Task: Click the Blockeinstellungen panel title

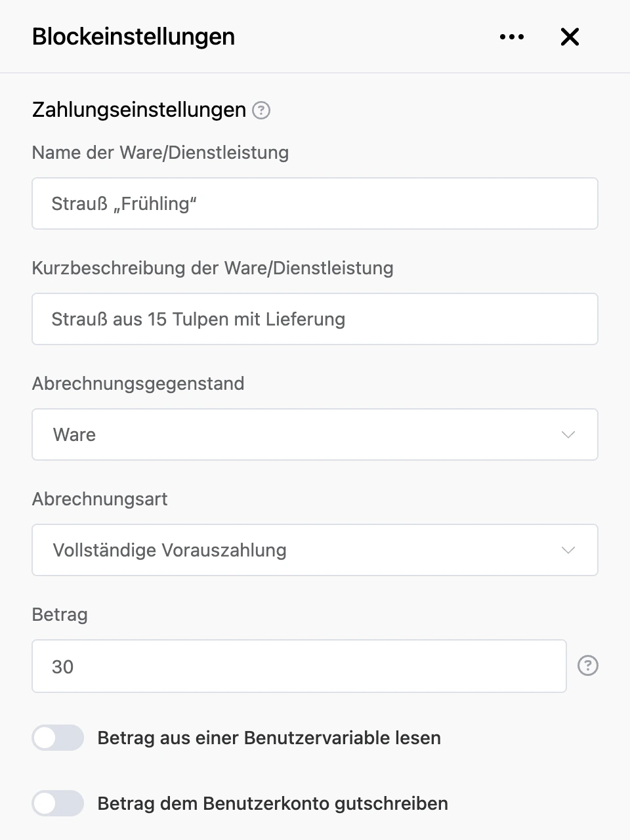Action: point(133,37)
